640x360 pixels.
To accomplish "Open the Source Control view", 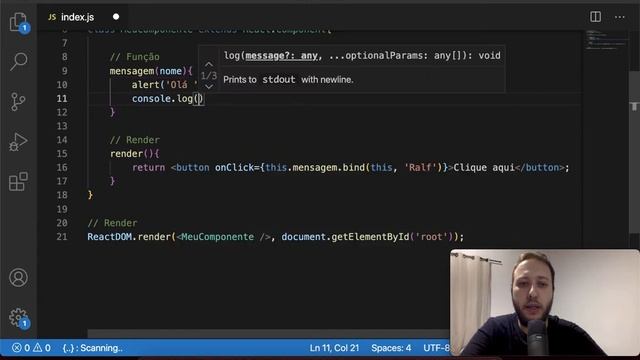I will (x=18, y=102).
